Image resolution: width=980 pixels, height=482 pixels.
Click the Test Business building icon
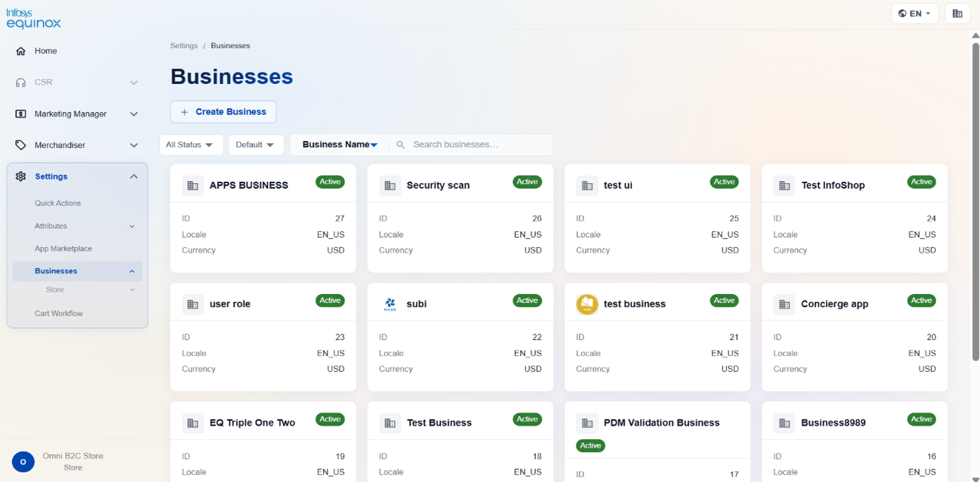(390, 423)
